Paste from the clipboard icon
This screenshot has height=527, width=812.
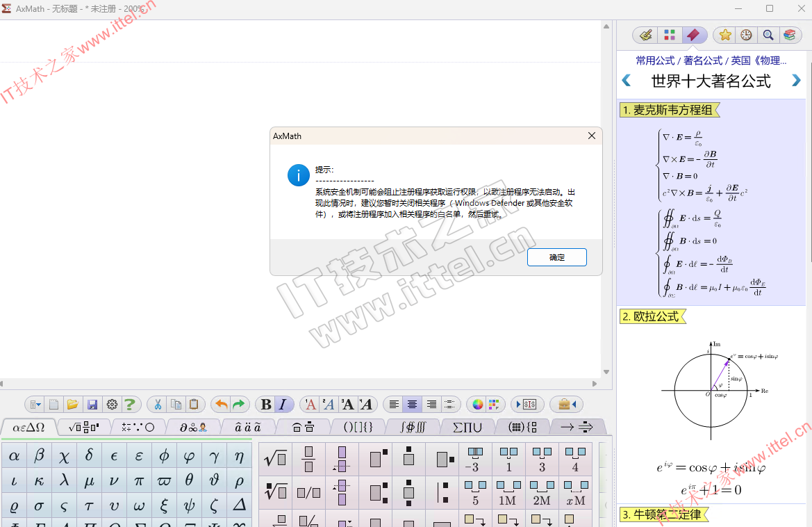[194, 404]
